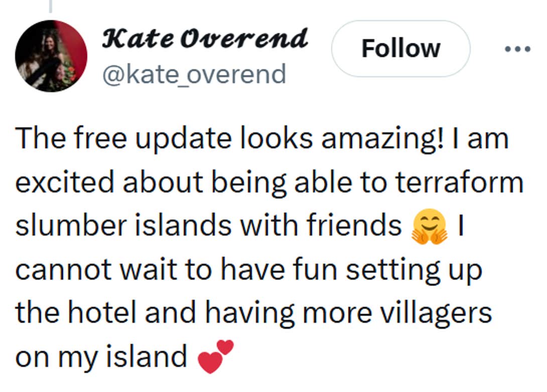Click the hugging face emoji
This screenshot has width=547, height=392.
point(429,227)
